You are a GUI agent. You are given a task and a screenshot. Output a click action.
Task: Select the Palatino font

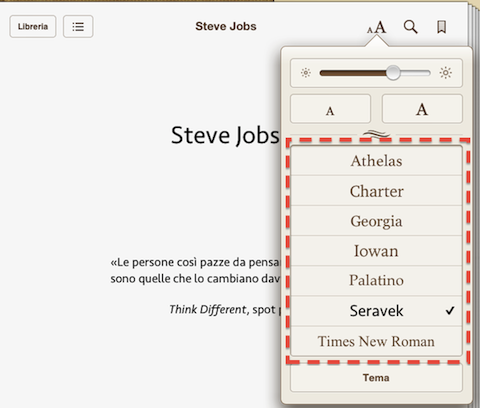point(376,281)
